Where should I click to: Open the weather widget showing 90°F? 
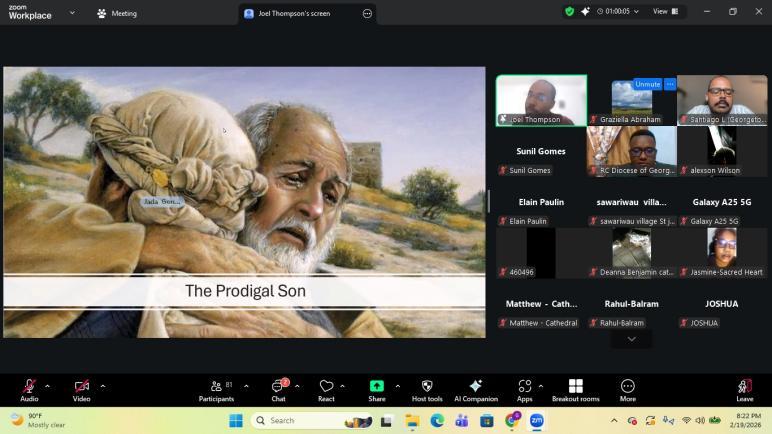pyautogui.click(x=38, y=421)
